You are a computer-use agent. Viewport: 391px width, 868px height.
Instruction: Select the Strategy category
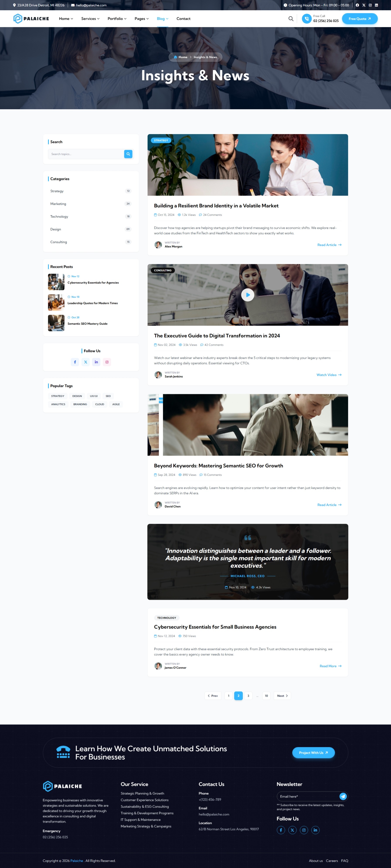[91, 191]
